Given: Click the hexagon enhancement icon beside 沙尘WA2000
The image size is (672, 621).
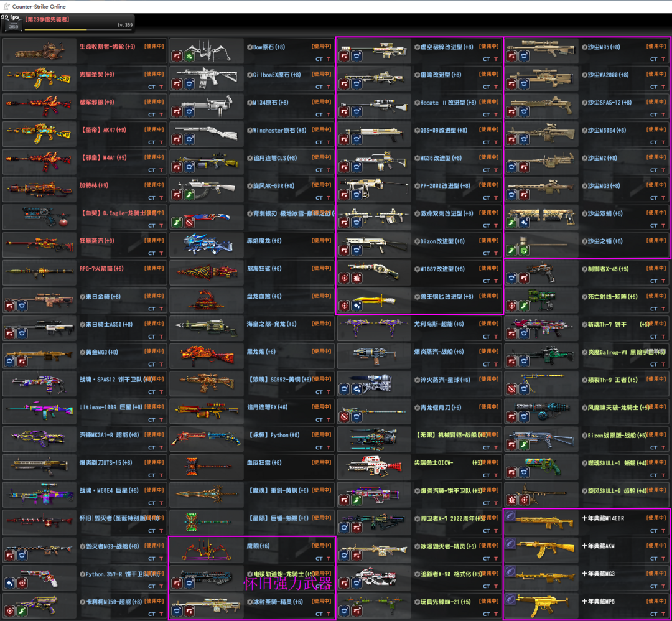Looking at the screenshot, I should coord(584,75).
